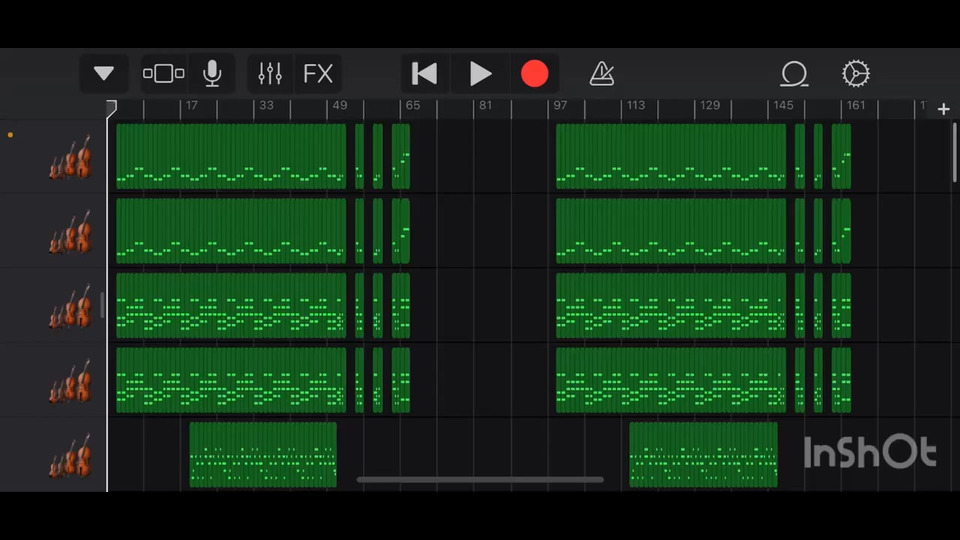Jump to bar 161 on ruler
This screenshot has width=960, height=540.
pyautogui.click(x=856, y=105)
